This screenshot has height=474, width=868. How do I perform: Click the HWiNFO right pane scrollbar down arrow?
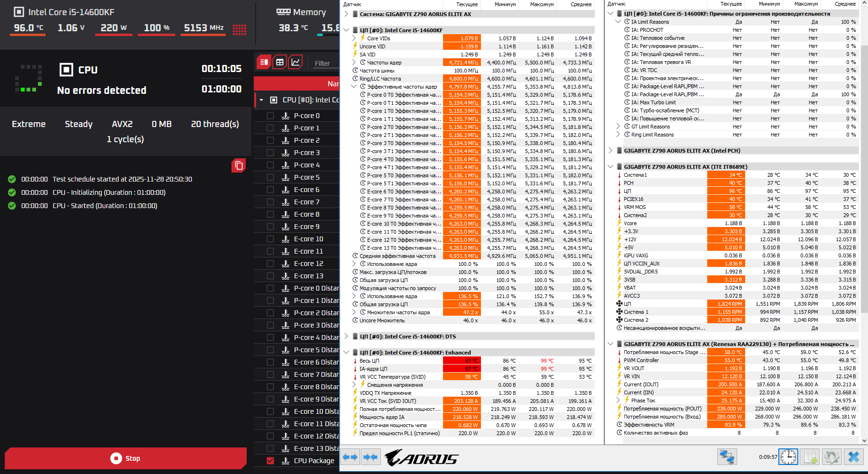tap(864, 440)
